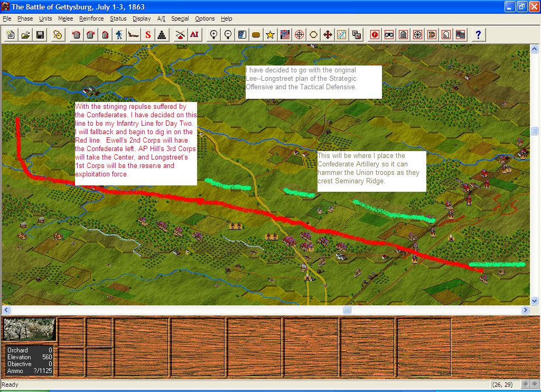
Task: Click the Orchard terrain label
Action: click(17, 350)
